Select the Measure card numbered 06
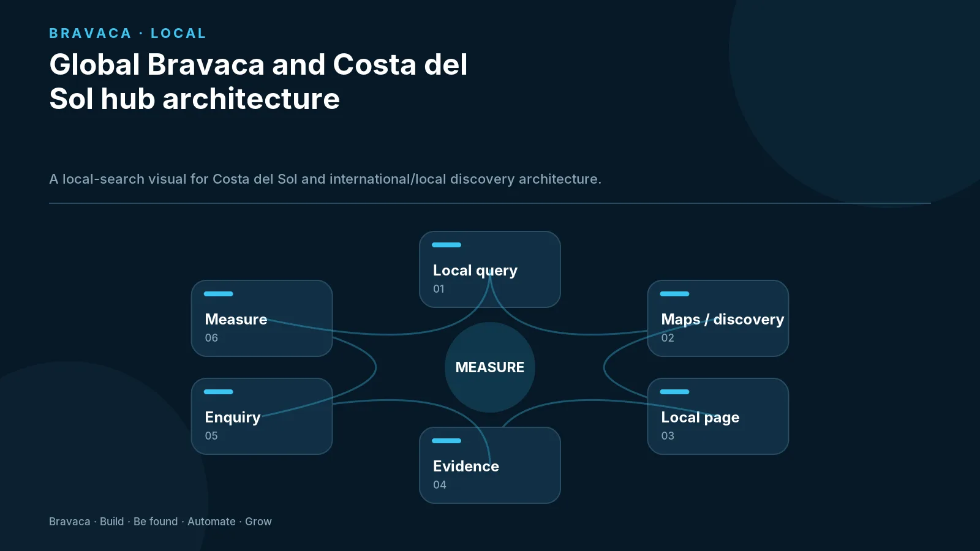 click(262, 318)
